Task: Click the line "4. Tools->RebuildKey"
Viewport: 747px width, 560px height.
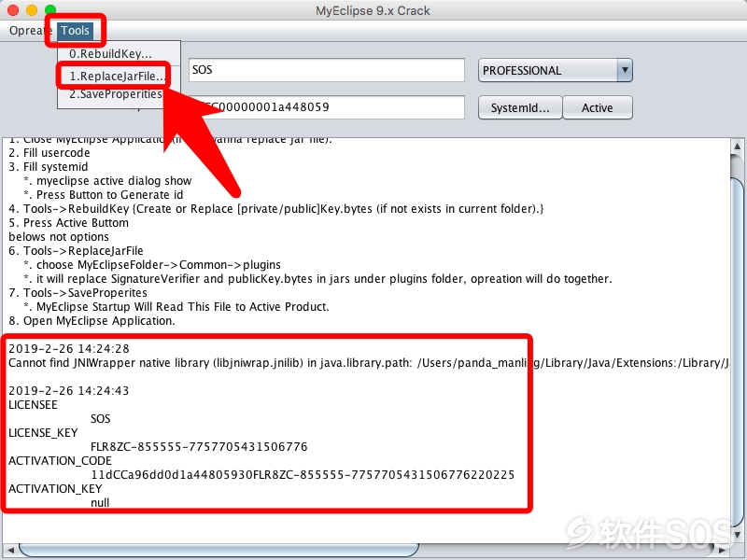Action: pos(276,209)
